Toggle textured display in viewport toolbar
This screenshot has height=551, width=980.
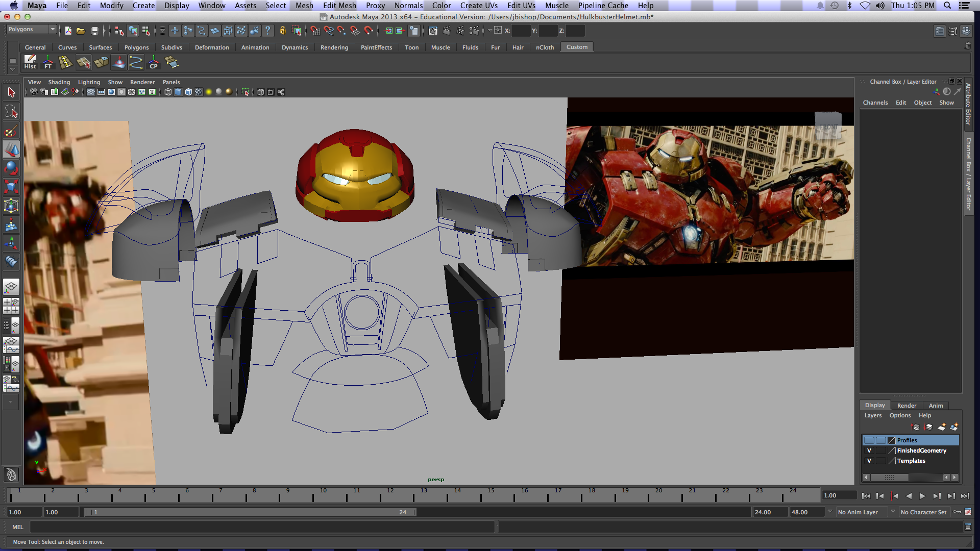click(199, 92)
